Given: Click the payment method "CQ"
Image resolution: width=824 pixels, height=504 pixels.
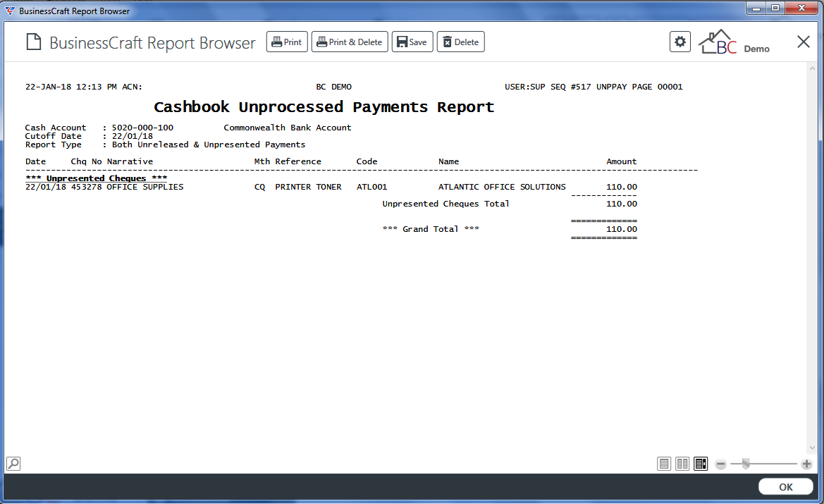Looking at the screenshot, I should click(259, 187).
